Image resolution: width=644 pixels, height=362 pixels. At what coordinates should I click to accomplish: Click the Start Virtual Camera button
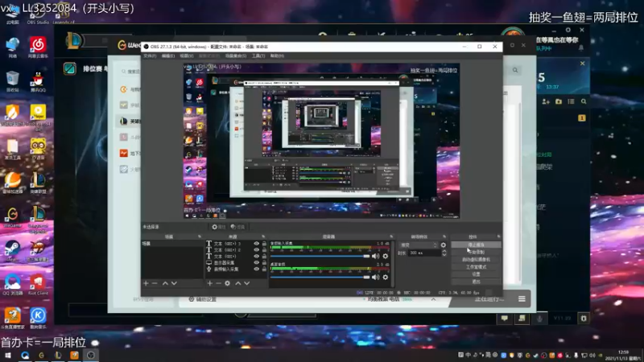476,259
